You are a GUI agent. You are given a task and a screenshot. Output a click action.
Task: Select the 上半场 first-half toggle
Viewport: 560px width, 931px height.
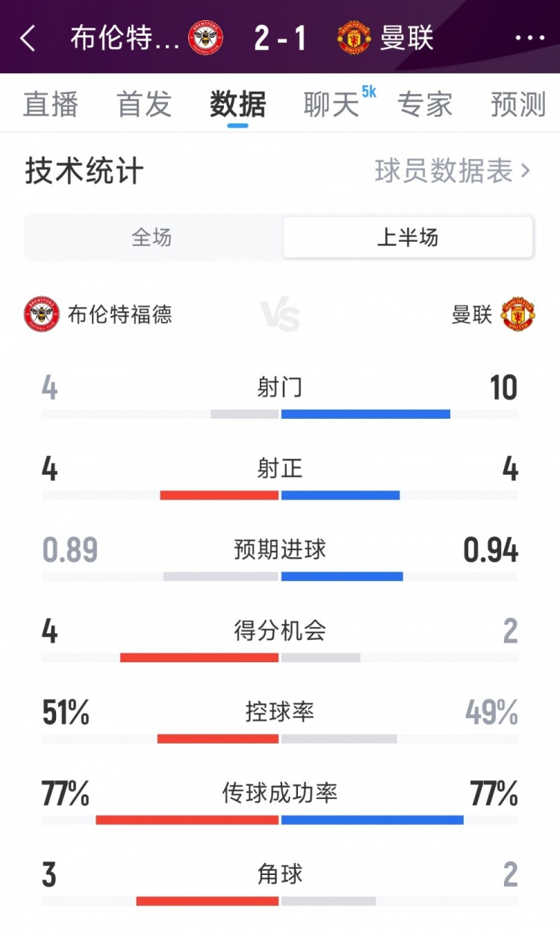[408, 237]
